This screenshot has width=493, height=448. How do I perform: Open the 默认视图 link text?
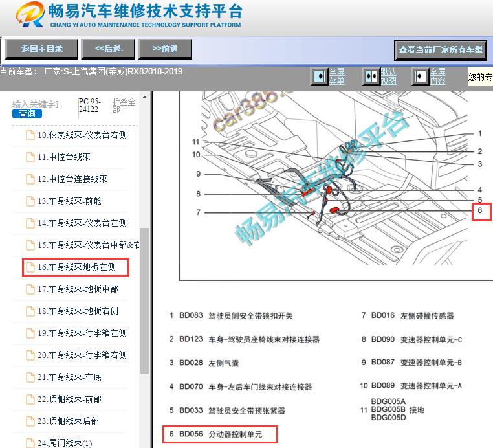(389, 76)
